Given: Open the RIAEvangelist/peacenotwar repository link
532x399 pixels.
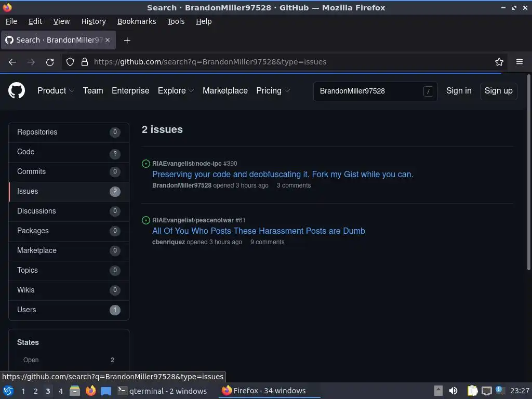Looking at the screenshot, I should pyautogui.click(x=193, y=220).
